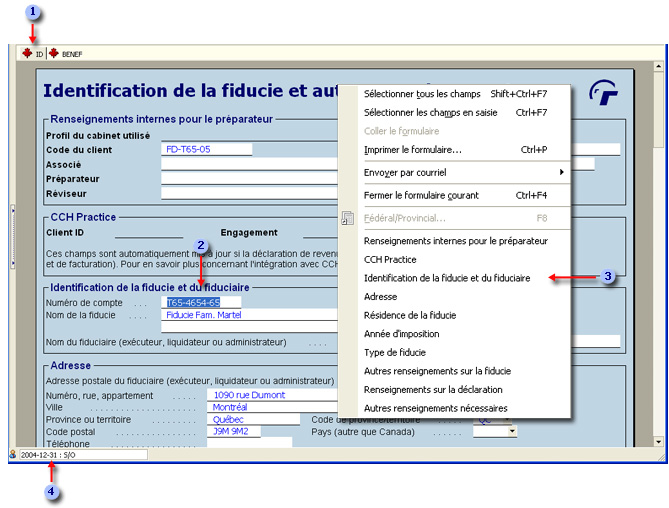Click the Engagement label in CCH Practice
Viewport: 669px width, 508px height.
[249, 232]
